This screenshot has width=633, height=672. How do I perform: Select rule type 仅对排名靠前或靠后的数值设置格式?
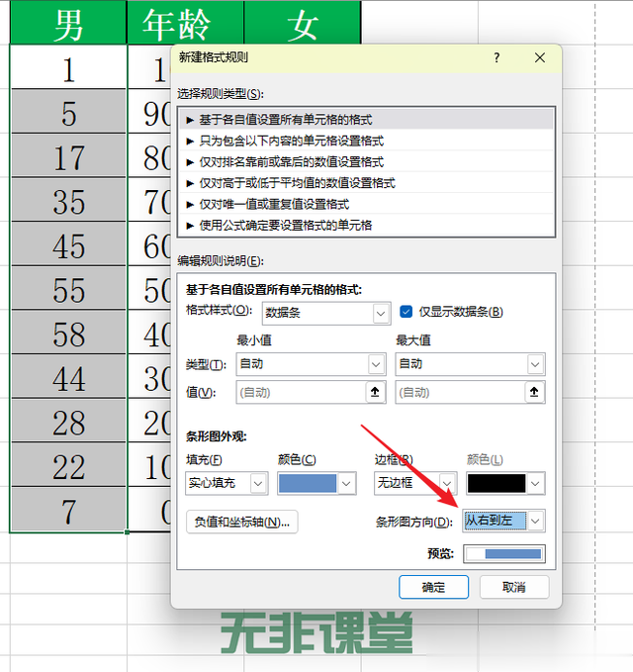367,161
